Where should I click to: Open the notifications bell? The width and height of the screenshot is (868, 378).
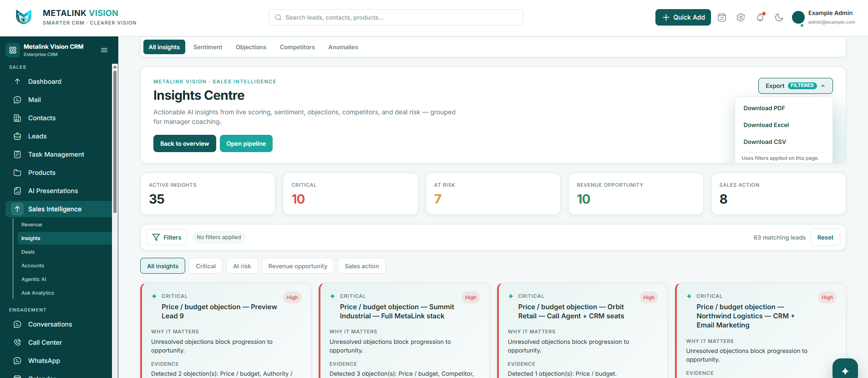pyautogui.click(x=760, y=18)
